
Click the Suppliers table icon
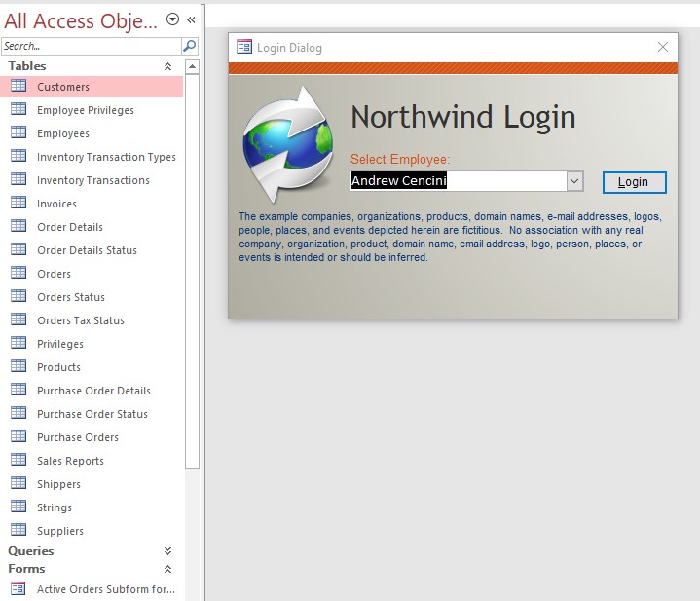click(x=18, y=530)
